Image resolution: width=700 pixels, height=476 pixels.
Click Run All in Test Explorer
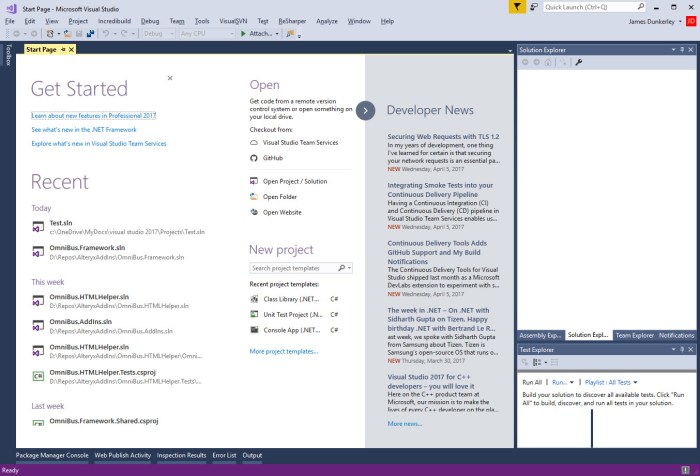pos(532,382)
